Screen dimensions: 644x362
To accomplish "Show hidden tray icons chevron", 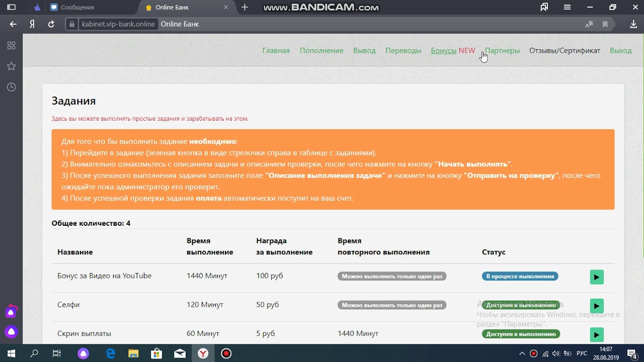I will pos(522,353).
